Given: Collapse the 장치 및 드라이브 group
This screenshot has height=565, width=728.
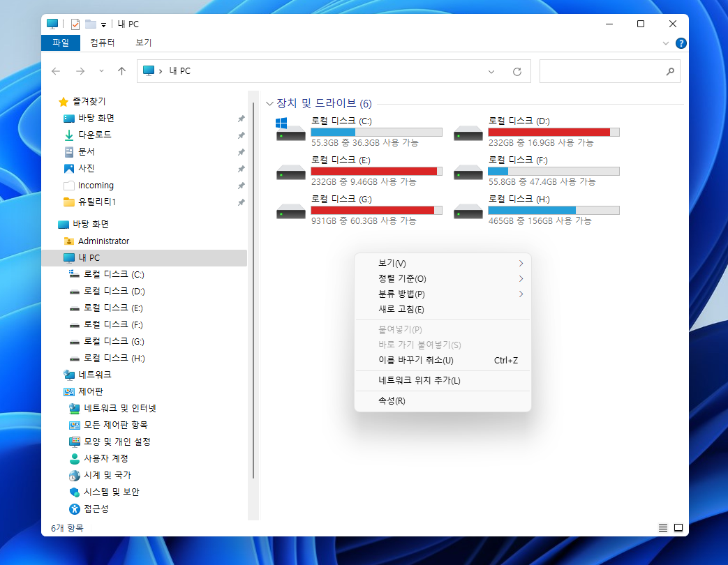Looking at the screenshot, I should 269,103.
